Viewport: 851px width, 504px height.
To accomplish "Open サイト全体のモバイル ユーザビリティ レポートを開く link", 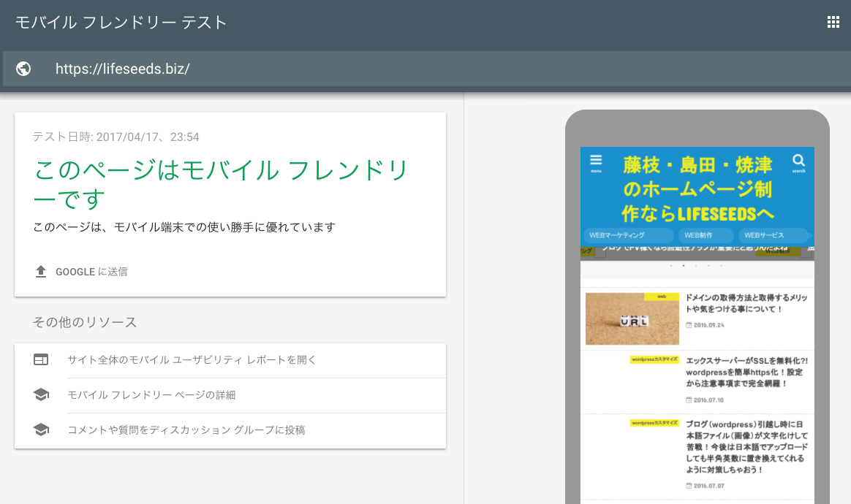I will pyautogui.click(x=192, y=359).
